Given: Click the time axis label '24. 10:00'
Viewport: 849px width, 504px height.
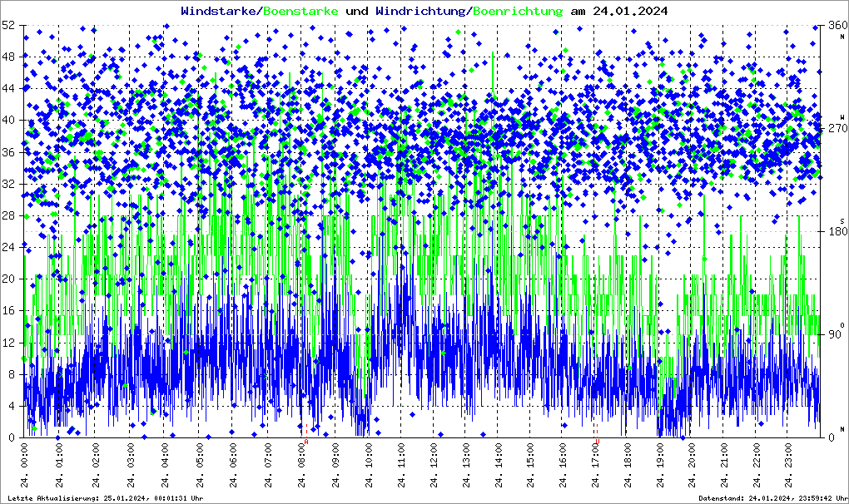Looking at the screenshot, I should [369, 465].
